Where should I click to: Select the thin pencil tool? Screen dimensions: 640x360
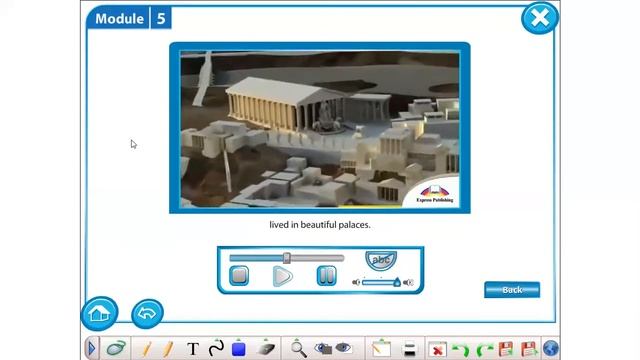coord(146,349)
